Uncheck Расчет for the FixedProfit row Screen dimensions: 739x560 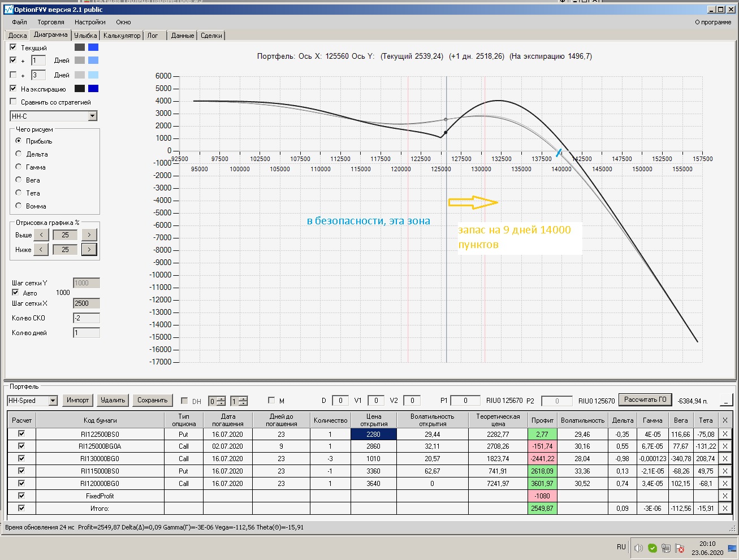tap(21, 496)
